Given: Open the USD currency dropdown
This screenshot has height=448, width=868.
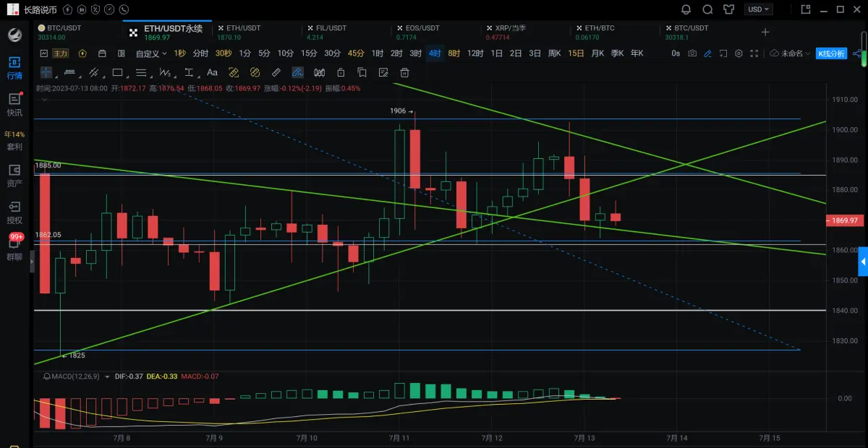Looking at the screenshot, I should click(x=759, y=9).
